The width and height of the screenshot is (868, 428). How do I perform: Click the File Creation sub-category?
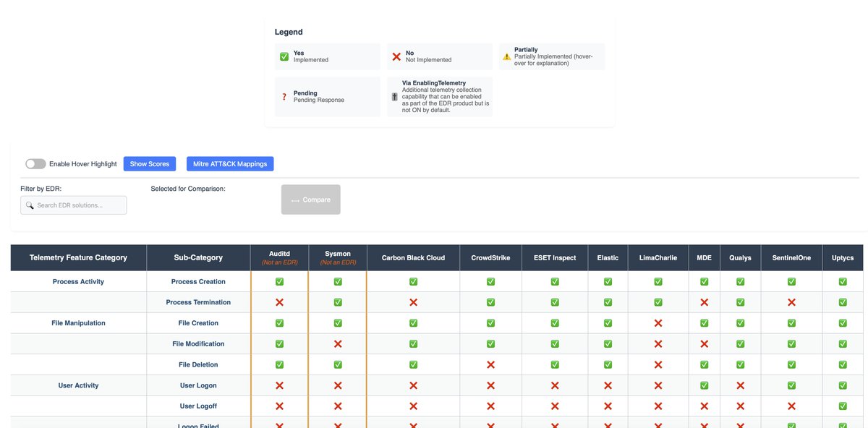pyautogui.click(x=198, y=323)
